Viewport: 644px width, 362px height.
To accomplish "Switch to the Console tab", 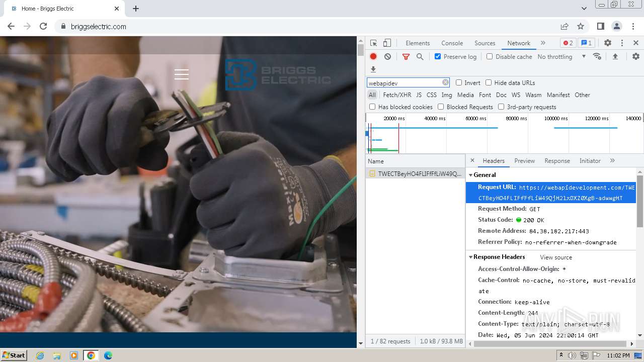I will pos(452,43).
